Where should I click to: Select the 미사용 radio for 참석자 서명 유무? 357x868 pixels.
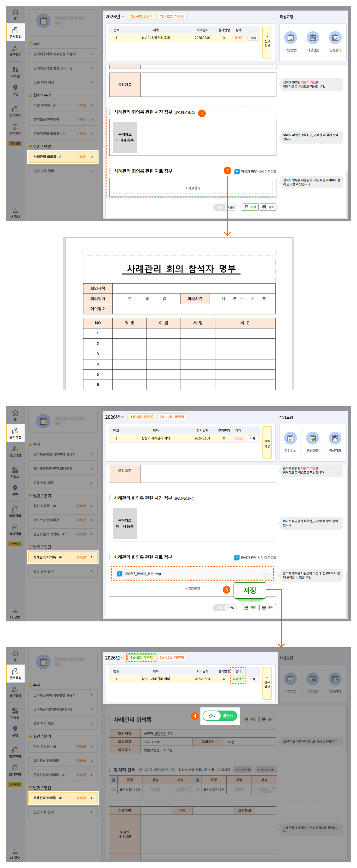[218, 770]
